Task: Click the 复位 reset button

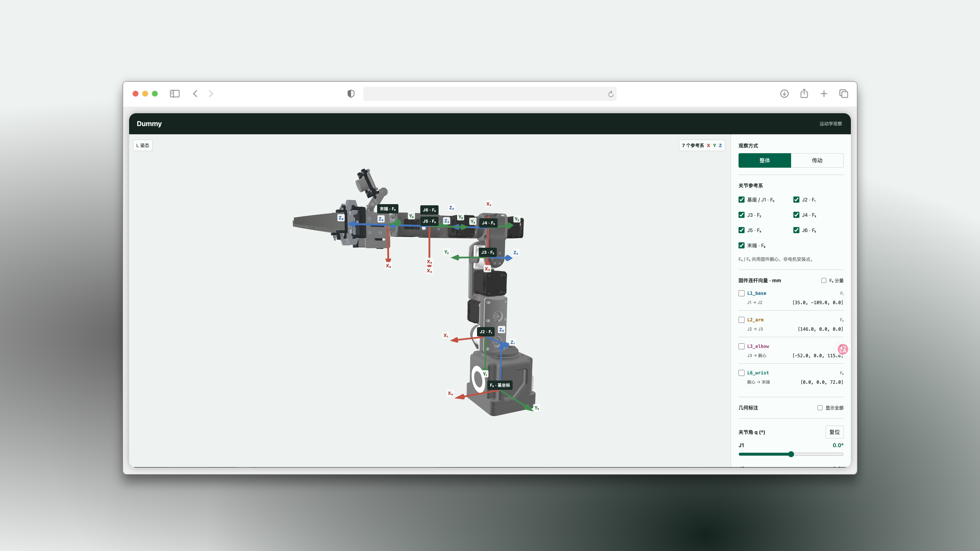Action: 834,432
